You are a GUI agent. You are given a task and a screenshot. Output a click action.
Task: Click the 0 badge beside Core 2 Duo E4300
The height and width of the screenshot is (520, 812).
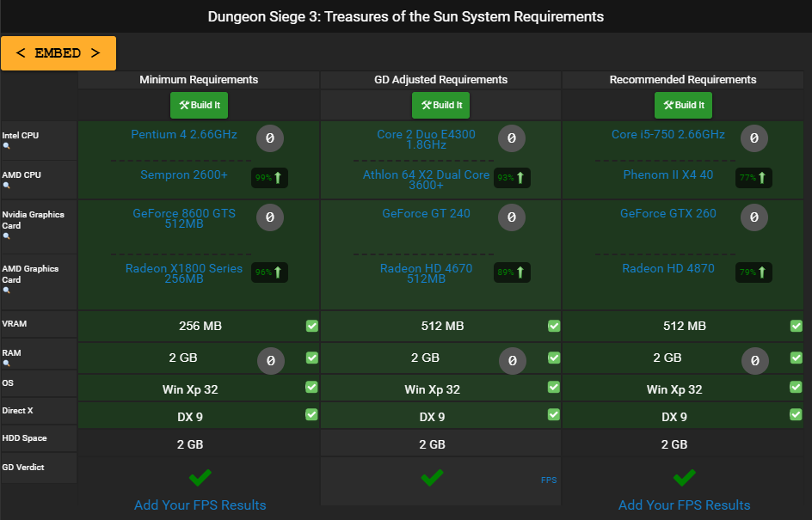coord(511,138)
